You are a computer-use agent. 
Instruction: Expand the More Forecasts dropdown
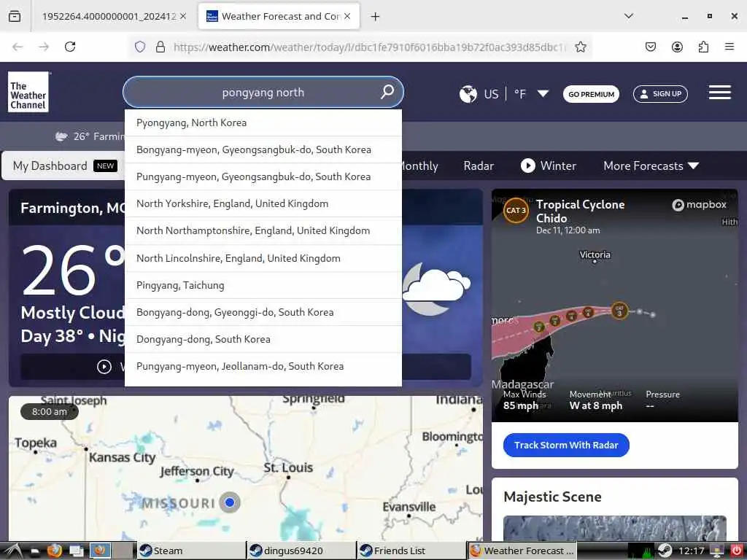point(651,166)
